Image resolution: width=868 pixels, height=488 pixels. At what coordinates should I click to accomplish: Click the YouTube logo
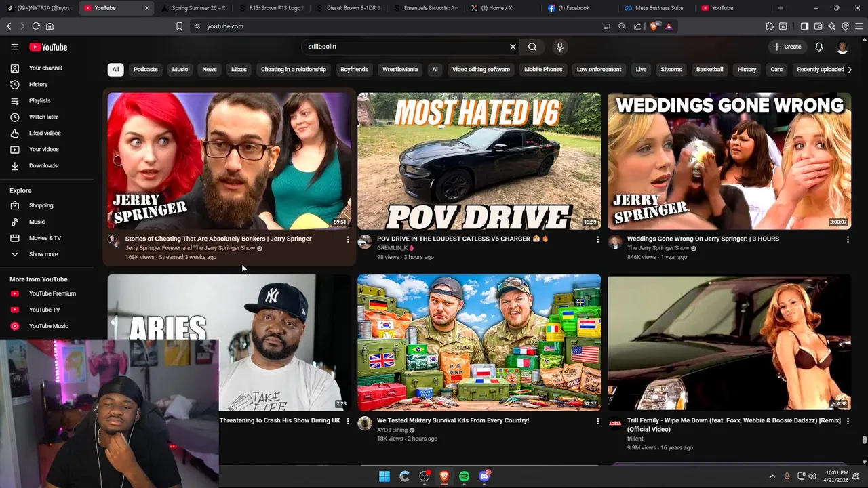48,47
